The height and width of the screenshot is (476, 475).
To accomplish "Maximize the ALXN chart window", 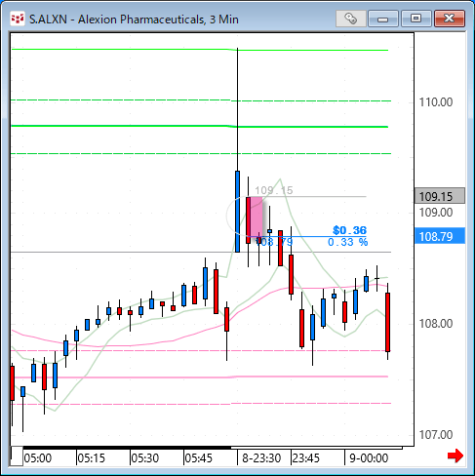I will [x=416, y=19].
